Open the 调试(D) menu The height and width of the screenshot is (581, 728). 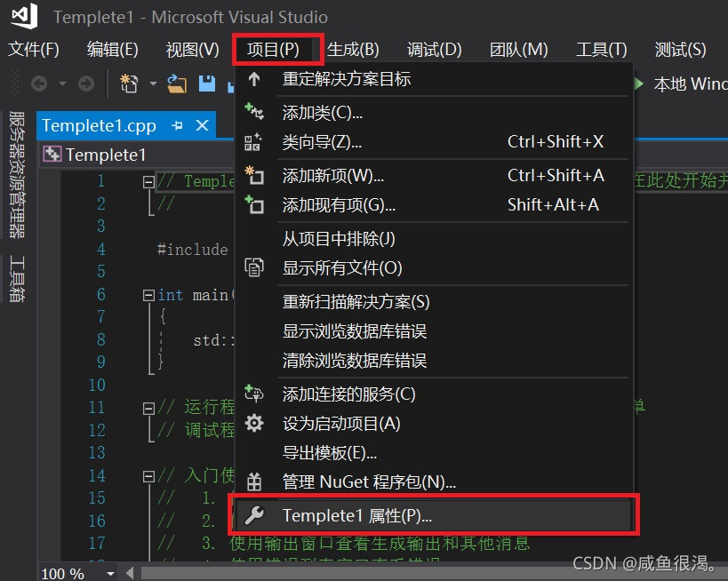click(434, 49)
